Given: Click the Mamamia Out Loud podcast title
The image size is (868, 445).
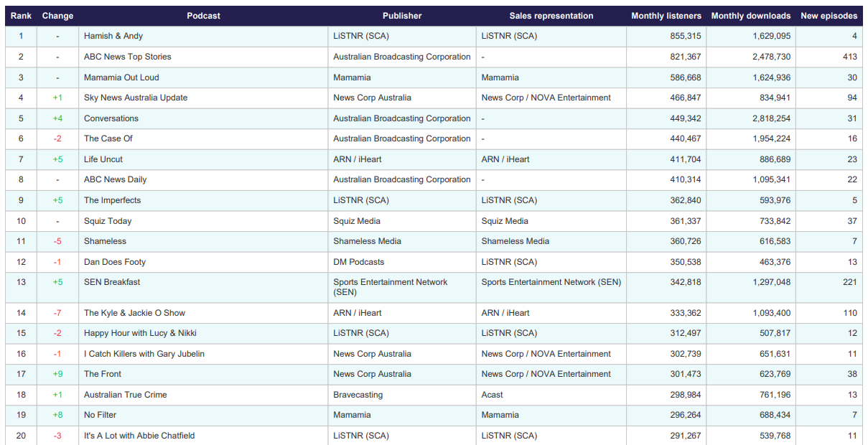Looking at the screenshot, I should click(121, 78).
